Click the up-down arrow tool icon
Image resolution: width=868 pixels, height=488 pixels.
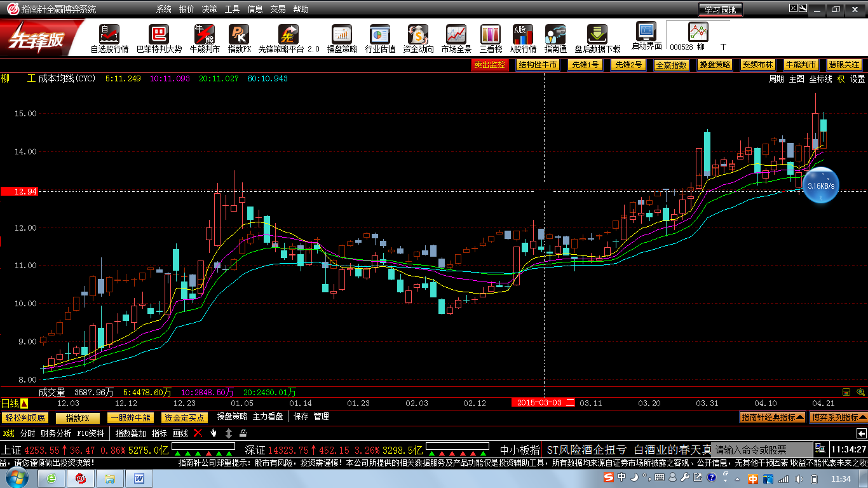coord(229,433)
